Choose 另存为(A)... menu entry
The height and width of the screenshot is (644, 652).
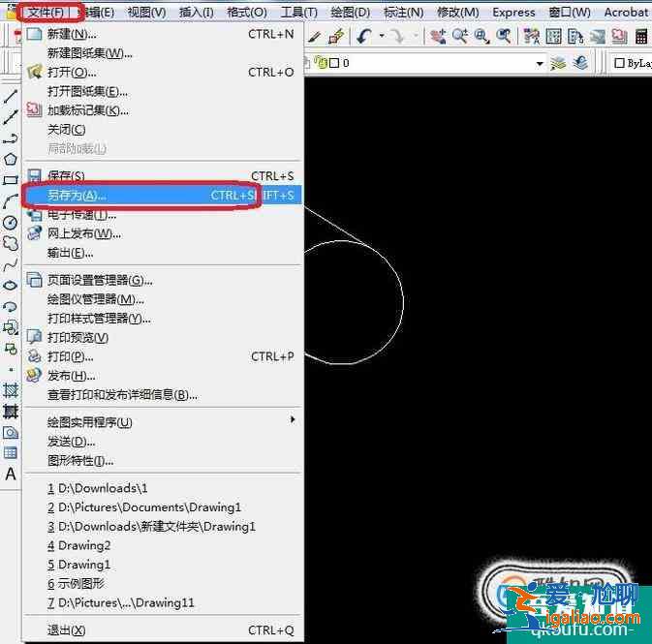(x=163, y=196)
